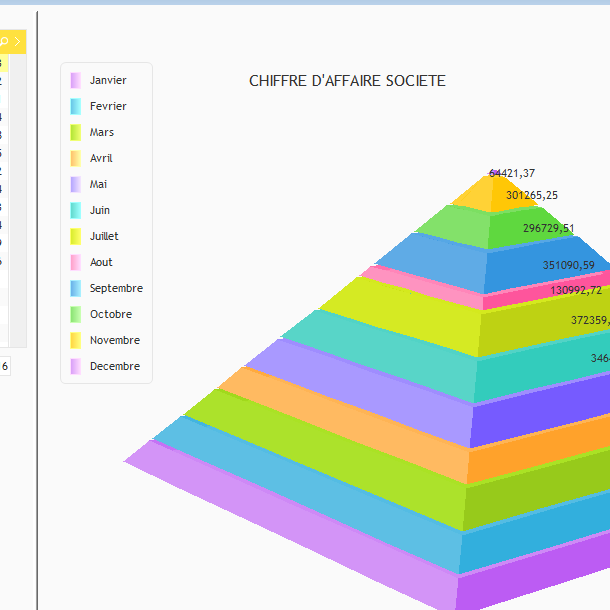The height and width of the screenshot is (610, 610).
Task: Select the Aout legend label
Action: 101,262
